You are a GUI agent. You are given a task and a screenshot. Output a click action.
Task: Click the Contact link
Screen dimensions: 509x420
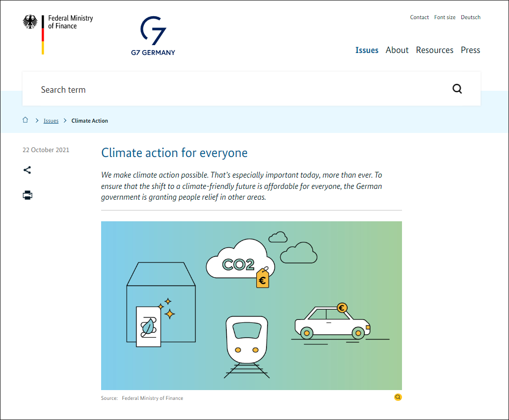click(419, 17)
